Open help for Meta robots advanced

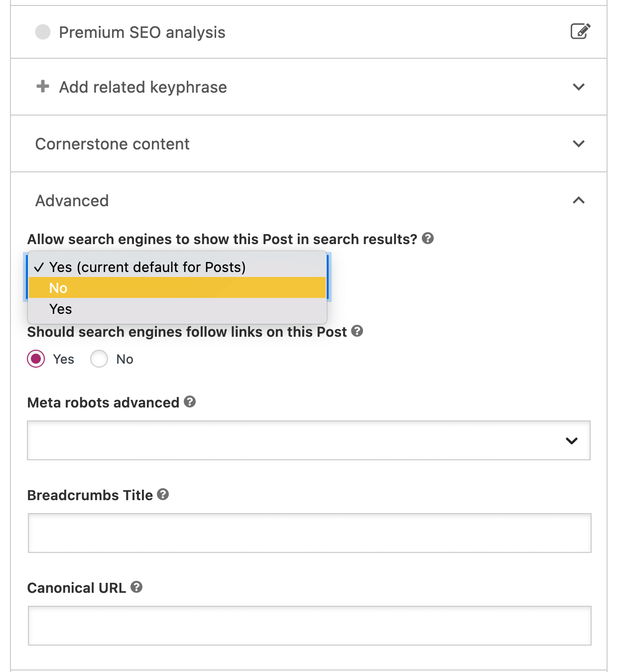click(x=189, y=402)
